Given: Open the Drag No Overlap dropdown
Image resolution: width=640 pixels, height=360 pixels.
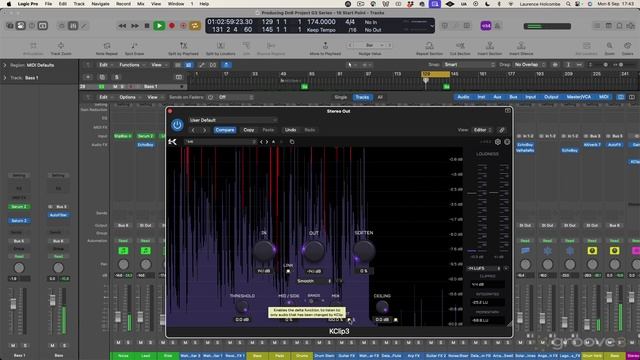Looking at the screenshot, I should 529,65.
